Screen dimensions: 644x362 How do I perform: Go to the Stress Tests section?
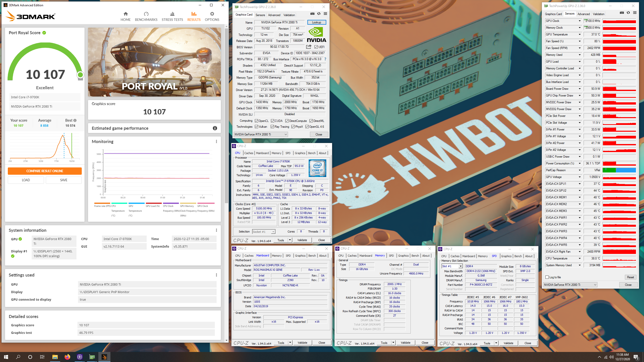pos(172,16)
